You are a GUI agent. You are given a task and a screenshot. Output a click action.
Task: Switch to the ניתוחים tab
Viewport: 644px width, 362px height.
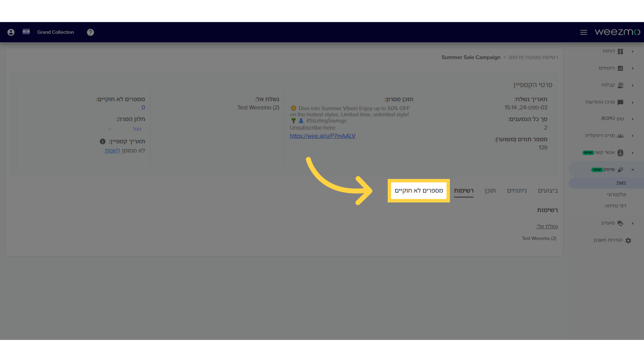pyautogui.click(x=517, y=190)
